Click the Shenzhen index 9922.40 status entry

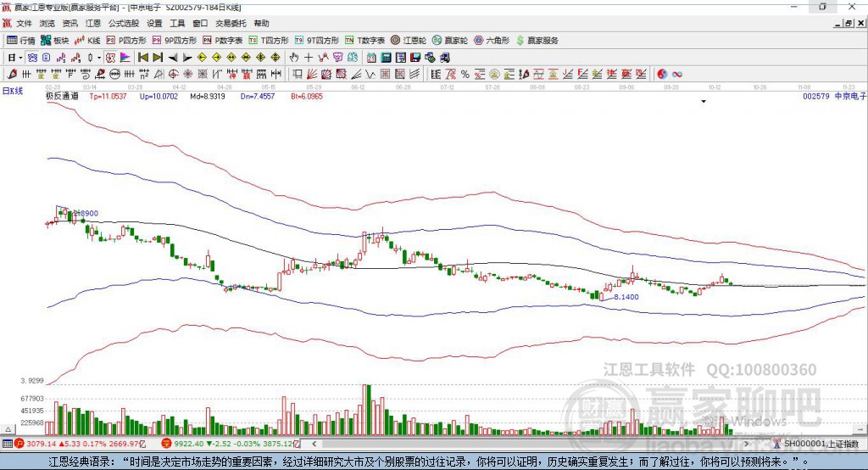(231, 444)
